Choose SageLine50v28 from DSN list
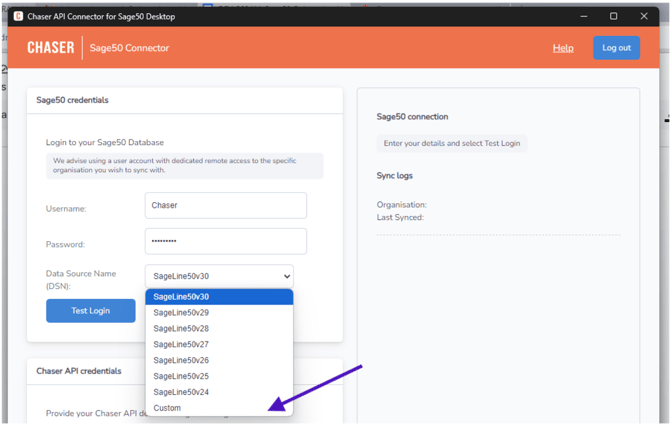This screenshot has height=437, width=670. pos(219,329)
